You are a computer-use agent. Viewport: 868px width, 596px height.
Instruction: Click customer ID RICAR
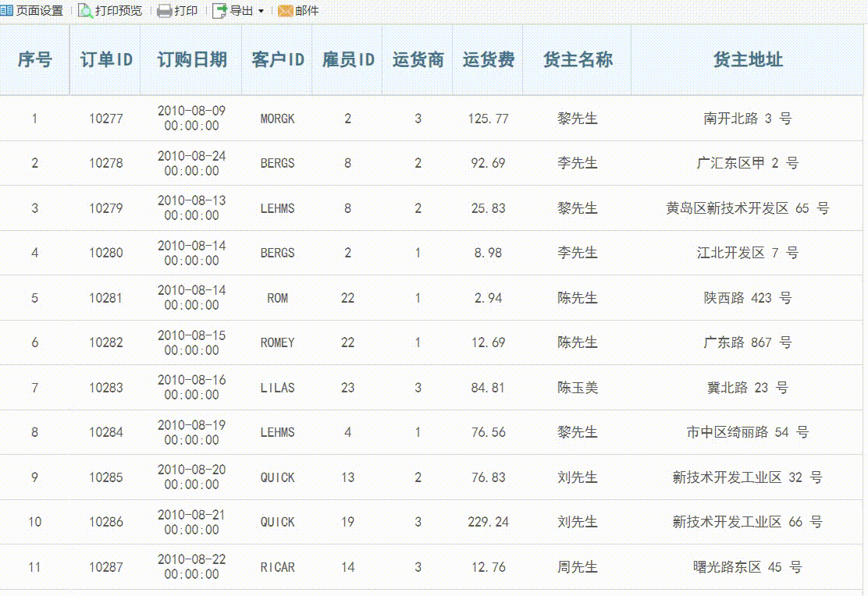pyautogui.click(x=277, y=567)
